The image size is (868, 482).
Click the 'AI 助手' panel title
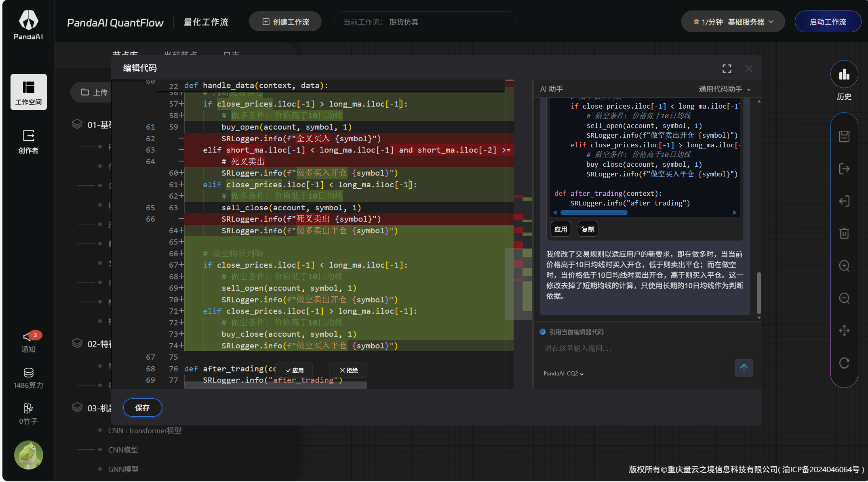(x=552, y=89)
